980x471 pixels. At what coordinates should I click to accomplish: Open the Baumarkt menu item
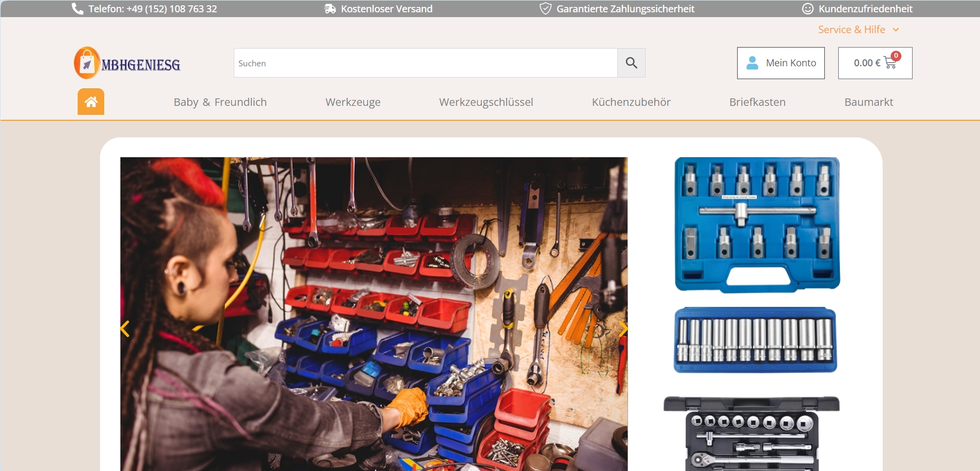869,102
